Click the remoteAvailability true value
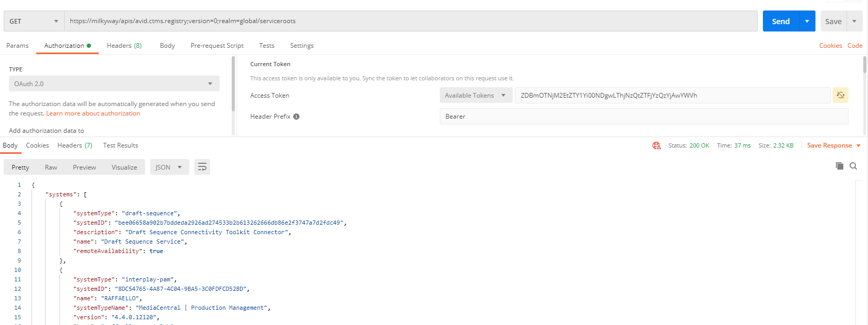 click(x=156, y=251)
